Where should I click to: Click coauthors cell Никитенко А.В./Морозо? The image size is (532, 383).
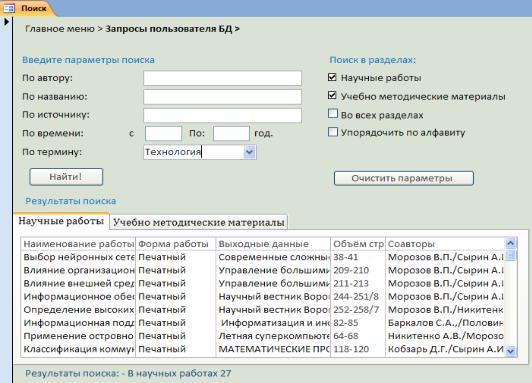446,336
